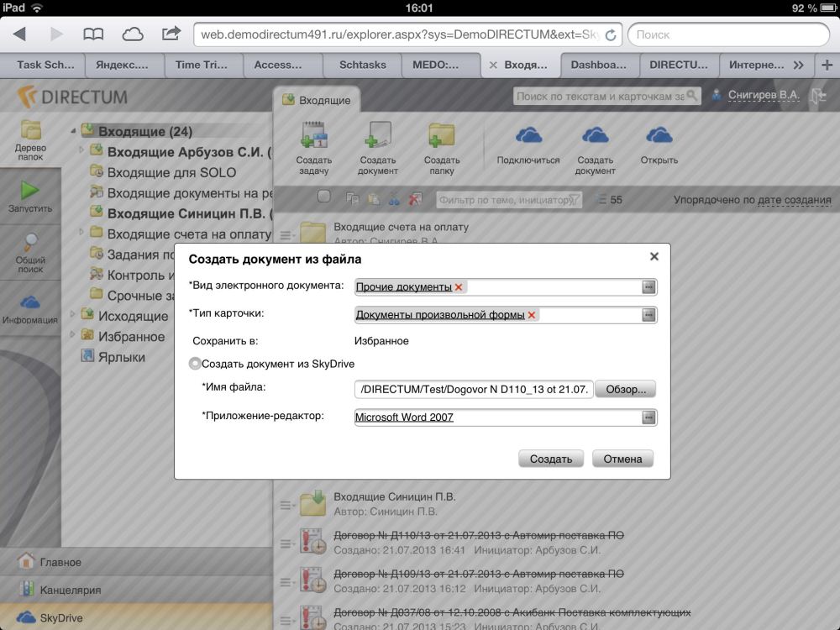840x630 pixels.
Task: Select Входящие для SOLO in the folder tree
Action: coord(171,172)
